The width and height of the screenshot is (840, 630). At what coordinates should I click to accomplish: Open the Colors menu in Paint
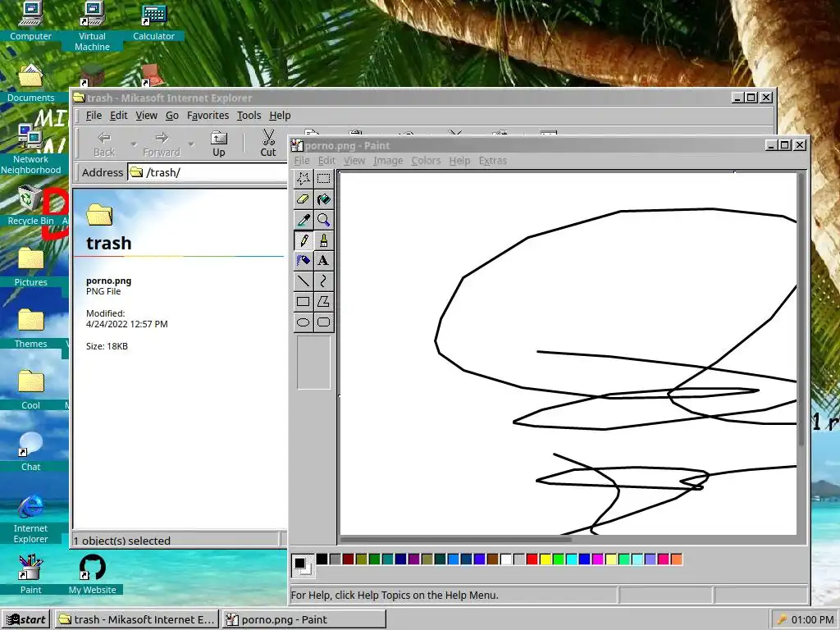click(x=426, y=161)
